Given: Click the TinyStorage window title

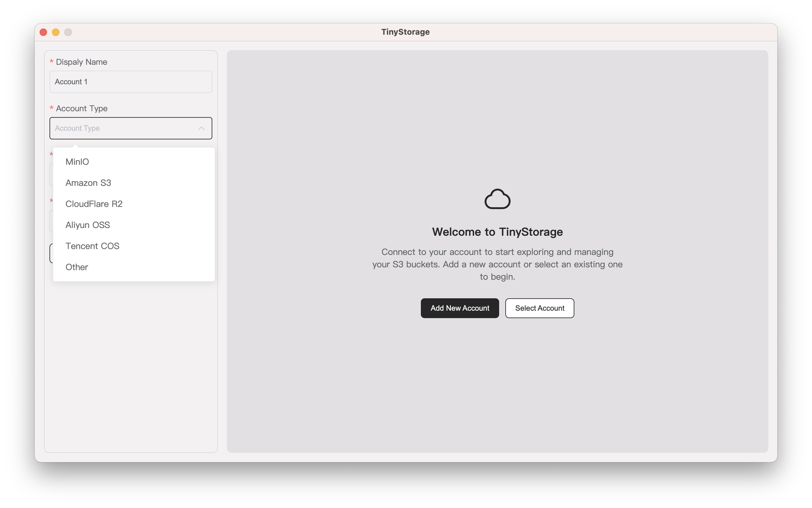Looking at the screenshot, I should 405,32.
